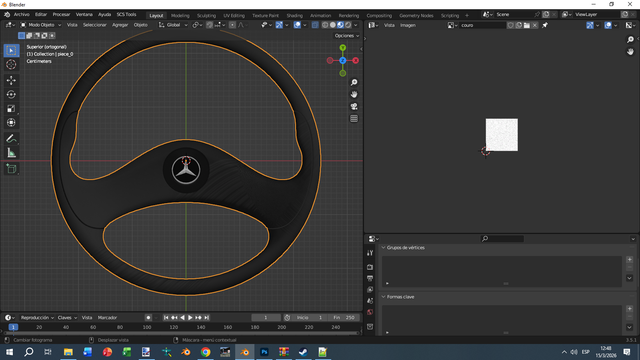Viewport: 640px width, 360px height.
Task: Open the Opciones dropdown in the viewport
Action: click(347, 36)
